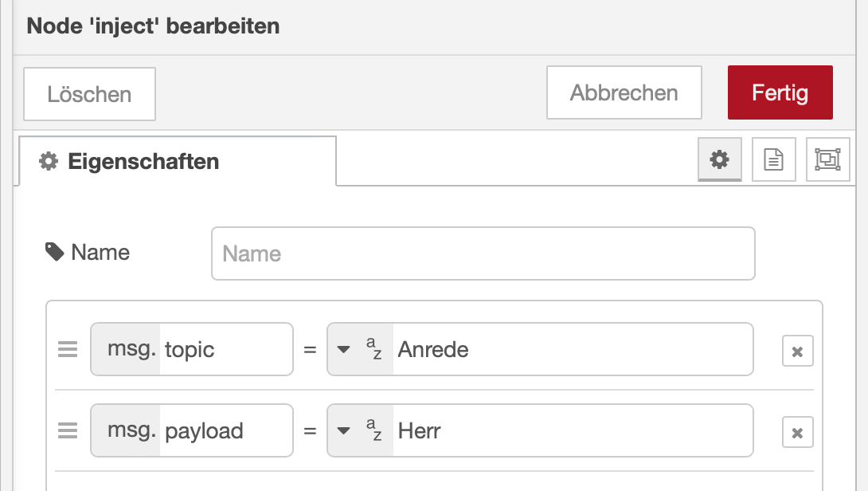Edit the msg. payload property field
Viewport: 868px width, 491px height.
[x=225, y=430]
